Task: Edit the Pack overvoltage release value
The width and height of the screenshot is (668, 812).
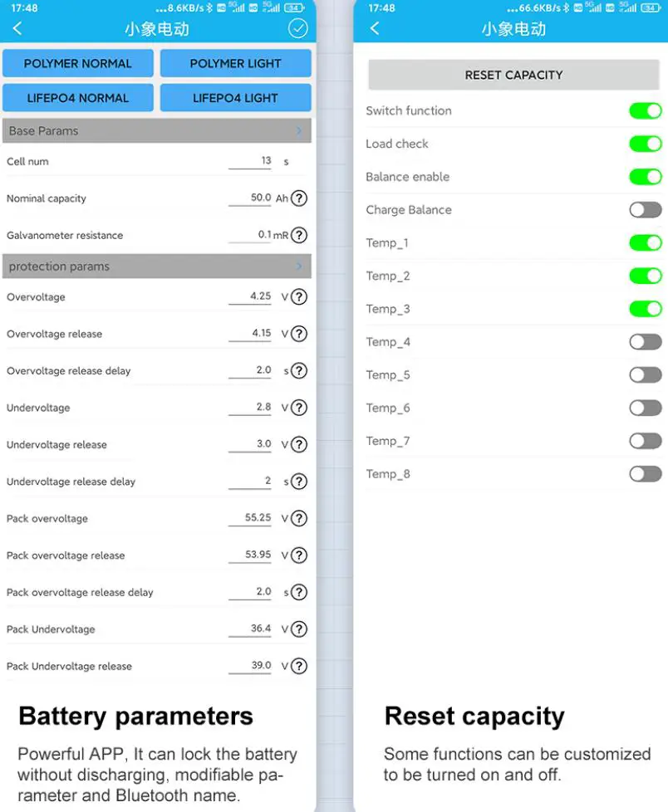Action: [x=252, y=555]
